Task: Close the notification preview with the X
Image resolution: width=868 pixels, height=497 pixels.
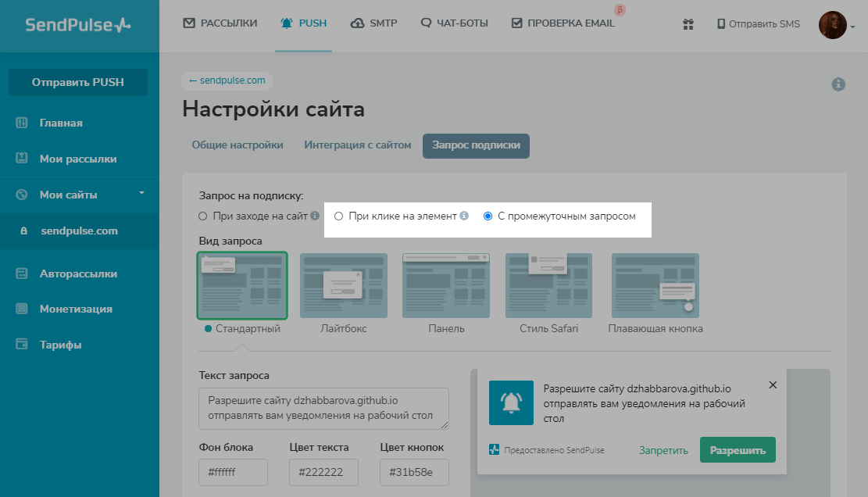Action: pos(773,384)
